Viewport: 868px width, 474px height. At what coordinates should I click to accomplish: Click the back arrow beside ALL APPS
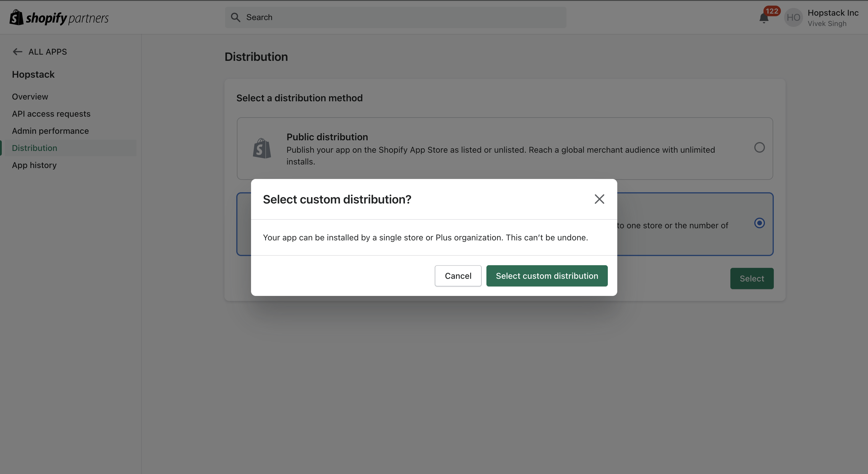click(x=17, y=52)
